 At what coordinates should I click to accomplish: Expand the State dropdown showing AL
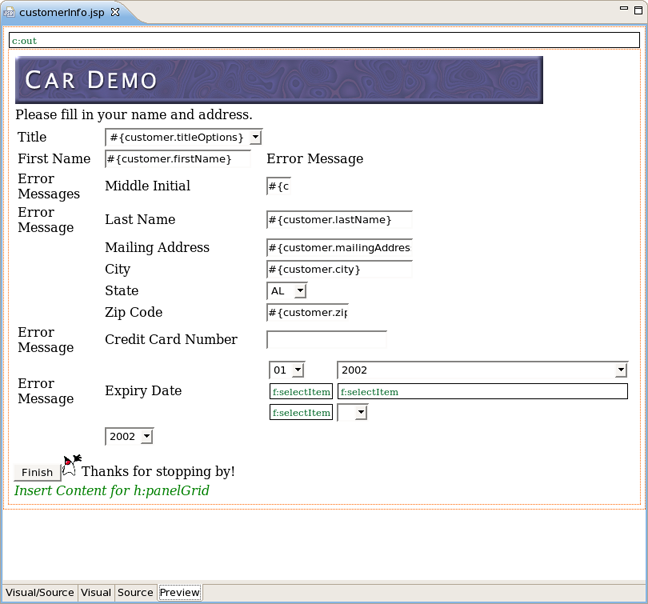pos(299,291)
